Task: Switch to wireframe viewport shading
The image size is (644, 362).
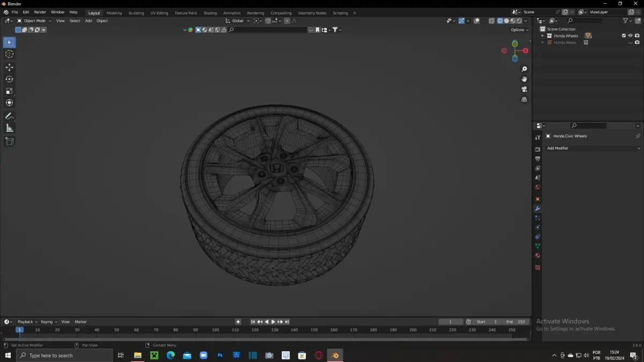Action: pos(500,21)
